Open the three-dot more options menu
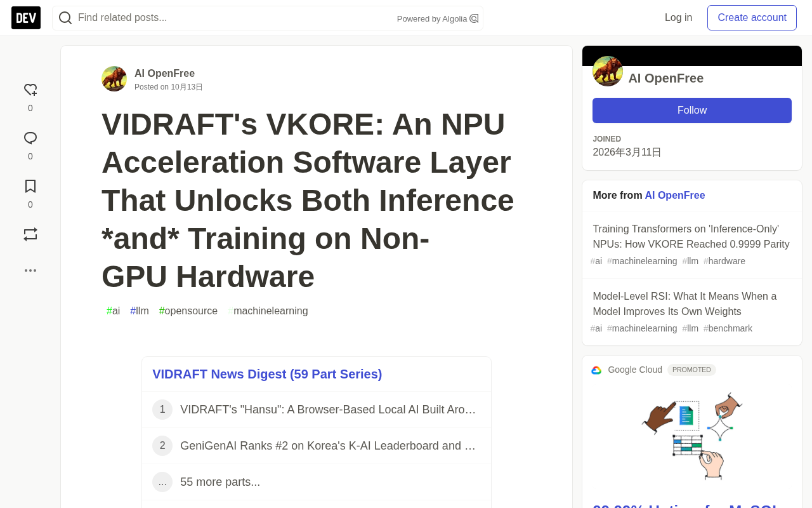Screen dimensions: 812x508 pos(30,271)
